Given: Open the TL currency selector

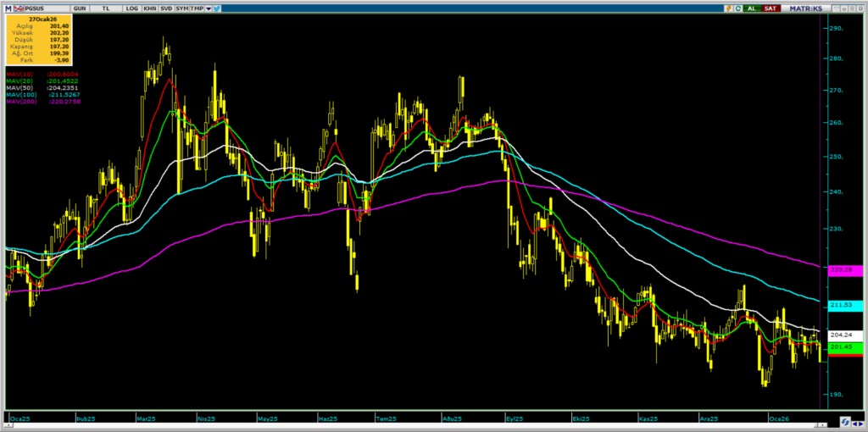Looking at the screenshot, I should point(106,8).
